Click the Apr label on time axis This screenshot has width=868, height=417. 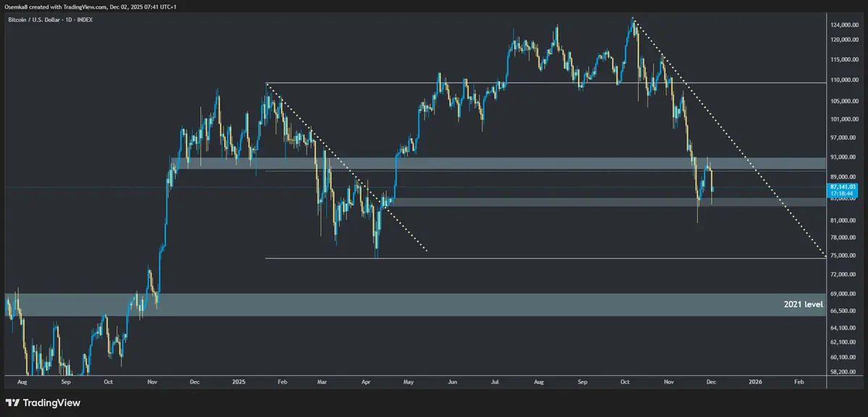[x=366, y=381]
